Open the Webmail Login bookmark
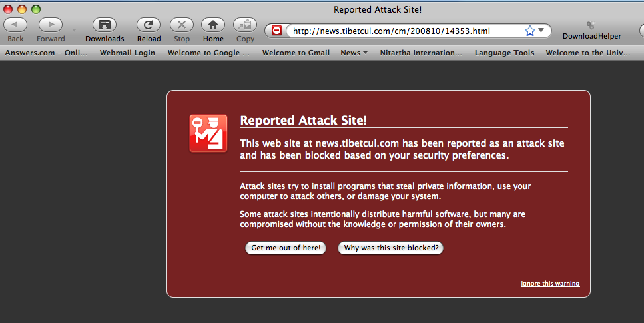 pyautogui.click(x=127, y=53)
